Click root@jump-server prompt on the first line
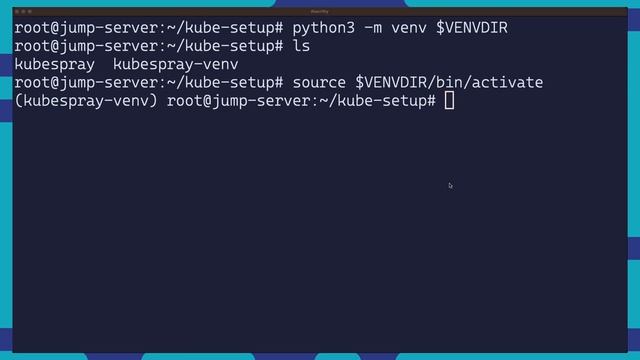The image size is (640, 360). click(x=86, y=28)
